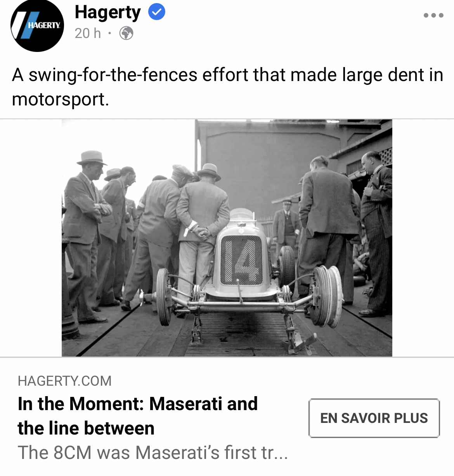Screen dimensions: 454x476
Task: Open the "In the Moment: Maserati and" headline
Action: coord(138,404)
